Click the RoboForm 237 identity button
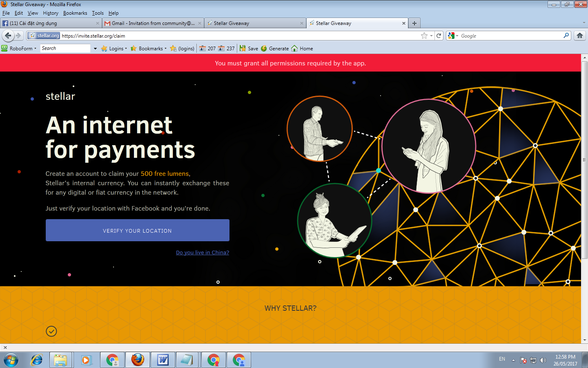 tap(227, 48)
